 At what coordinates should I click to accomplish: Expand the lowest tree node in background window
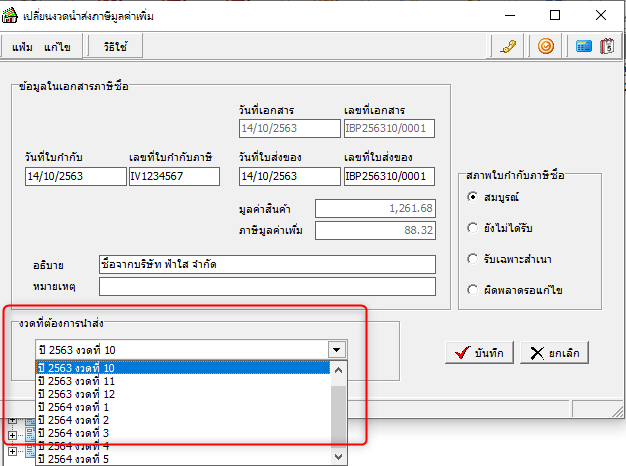coord(12,451)
